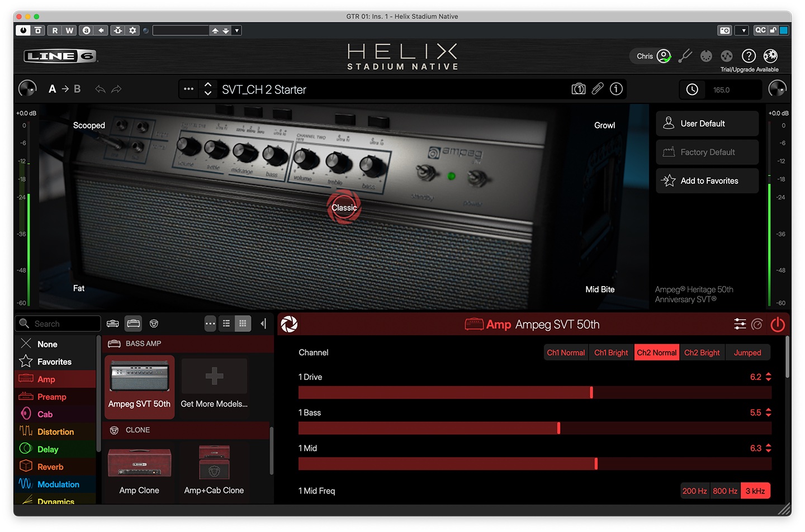The image size is (805, 532).
Task: Click the Chris account profile icon
Action: pos(664,56)
